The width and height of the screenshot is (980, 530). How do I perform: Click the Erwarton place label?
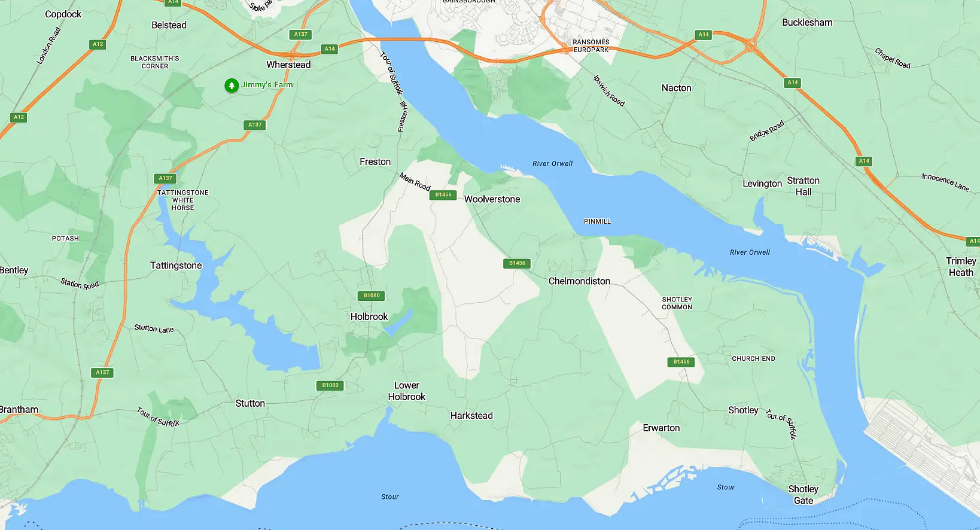click(x=661, y=428)
